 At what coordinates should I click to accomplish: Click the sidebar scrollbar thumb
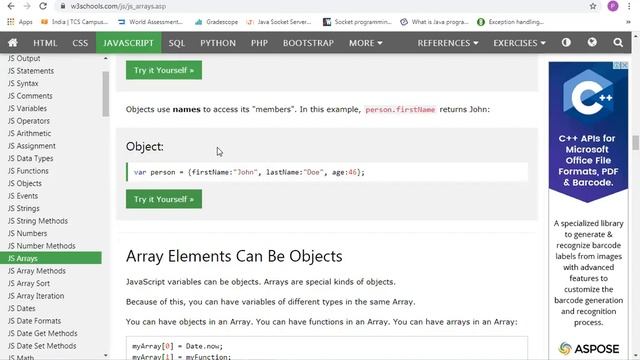coord(106,94)
